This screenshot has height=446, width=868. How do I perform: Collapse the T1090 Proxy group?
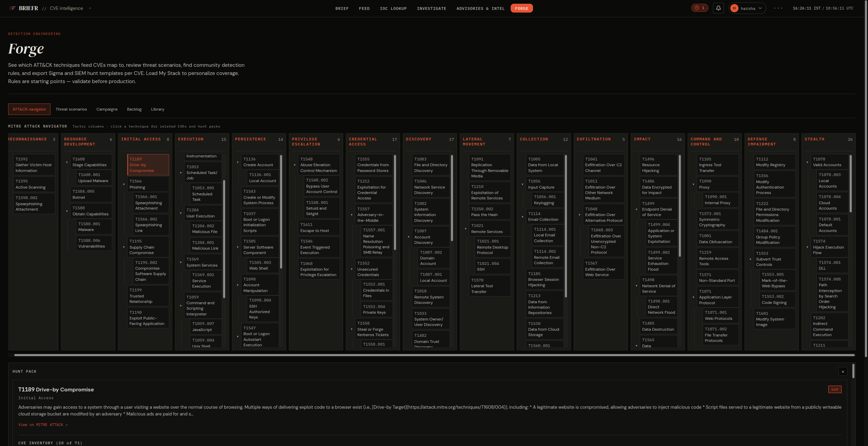click(x=693, y=185)
